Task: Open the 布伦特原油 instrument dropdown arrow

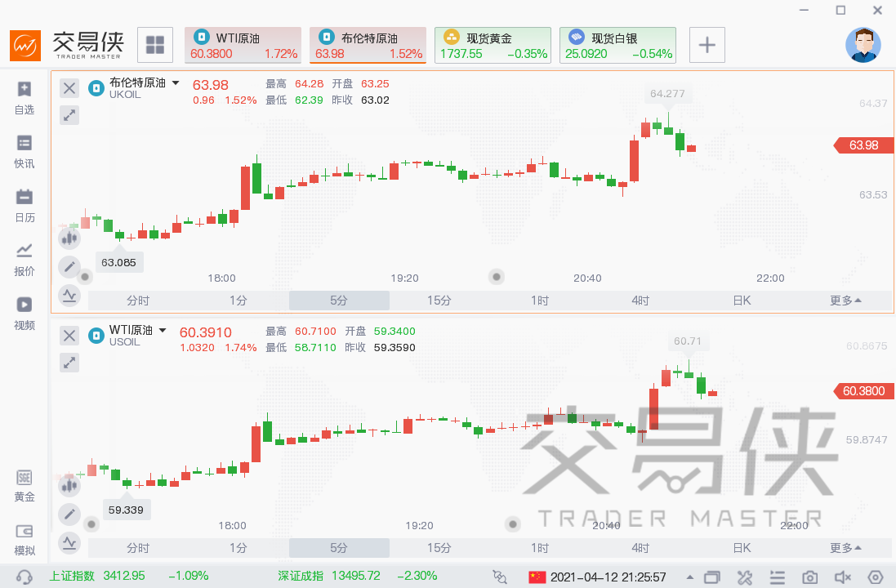Action: pyautogui.click(x=176, y=82)
